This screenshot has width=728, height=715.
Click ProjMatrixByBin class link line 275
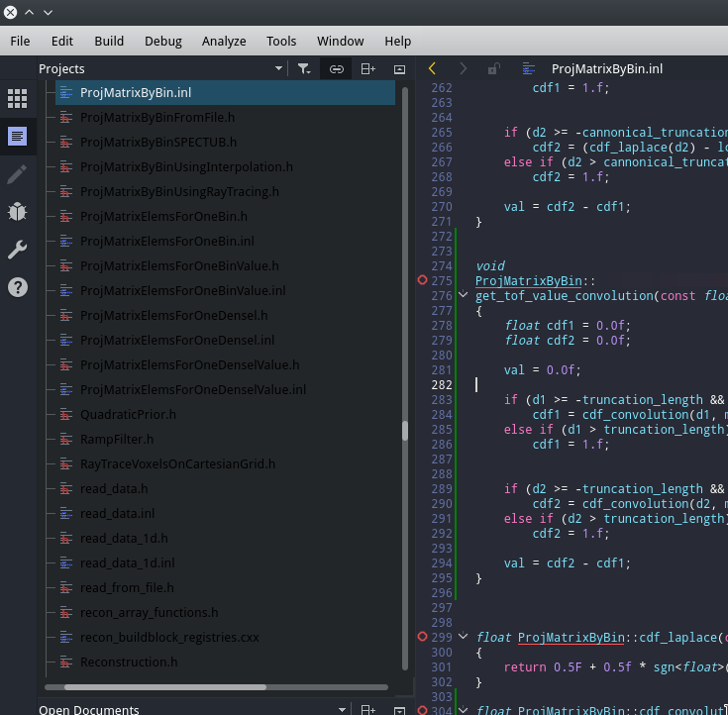click(x=528, y=281)
